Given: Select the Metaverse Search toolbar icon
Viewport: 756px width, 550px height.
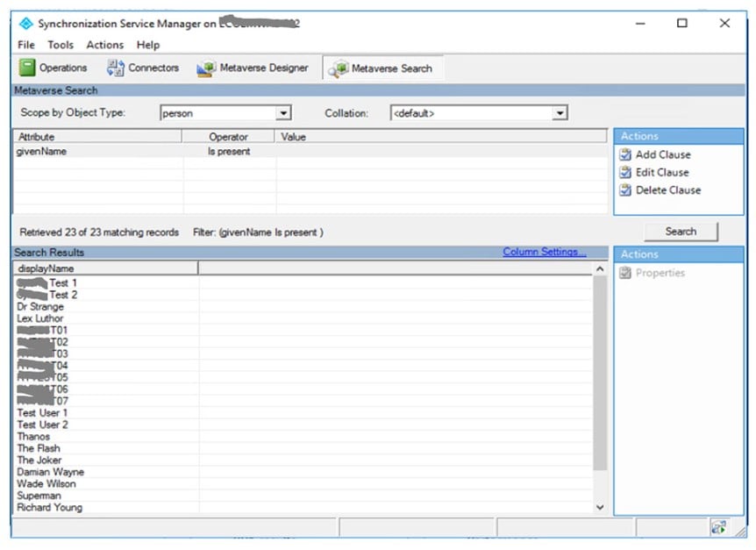Looking at the screenshot, I should coord(338,68).
